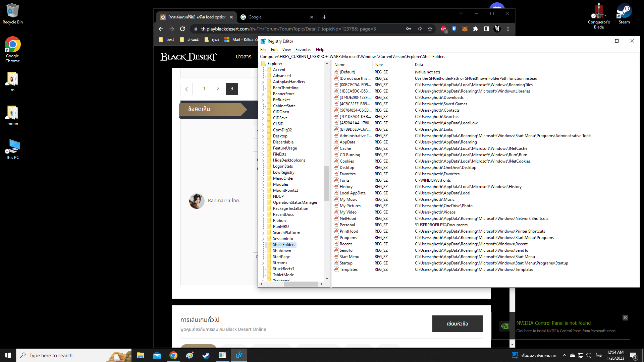The height and width of the screenshot is (362, 644).
Task: Switch to the Google tab in Chrome
Action: pyautogui.click(x=277, y=17)
